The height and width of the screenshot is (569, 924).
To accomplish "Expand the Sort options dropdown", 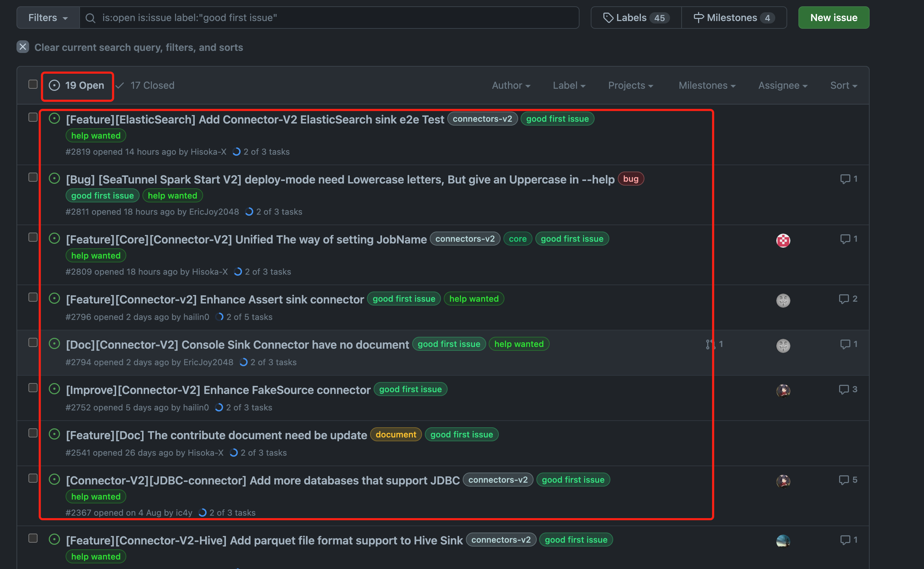I will pyautogui.click(x=843, y=86).
